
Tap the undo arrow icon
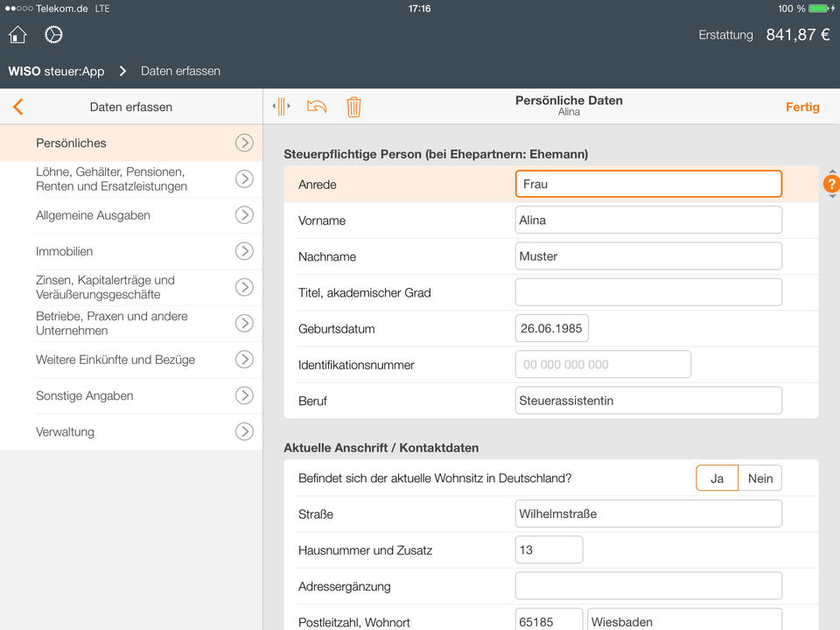[x=317, y=107]
